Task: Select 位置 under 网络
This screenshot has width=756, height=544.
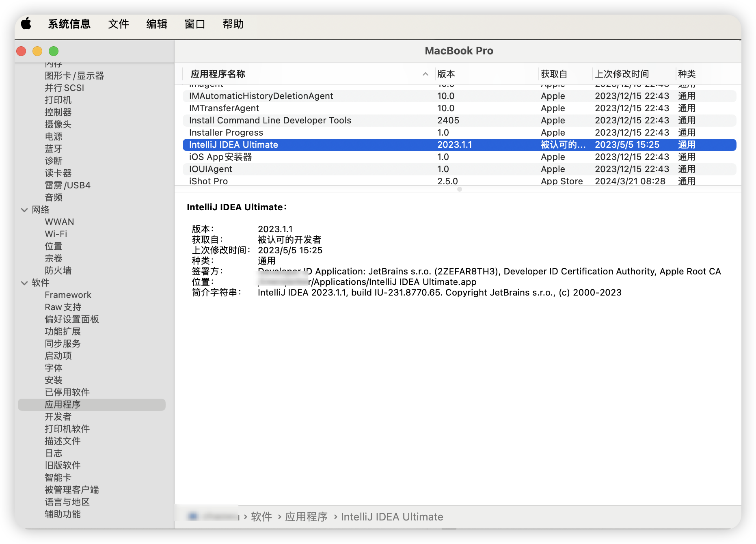Action: tap(54, 246)
